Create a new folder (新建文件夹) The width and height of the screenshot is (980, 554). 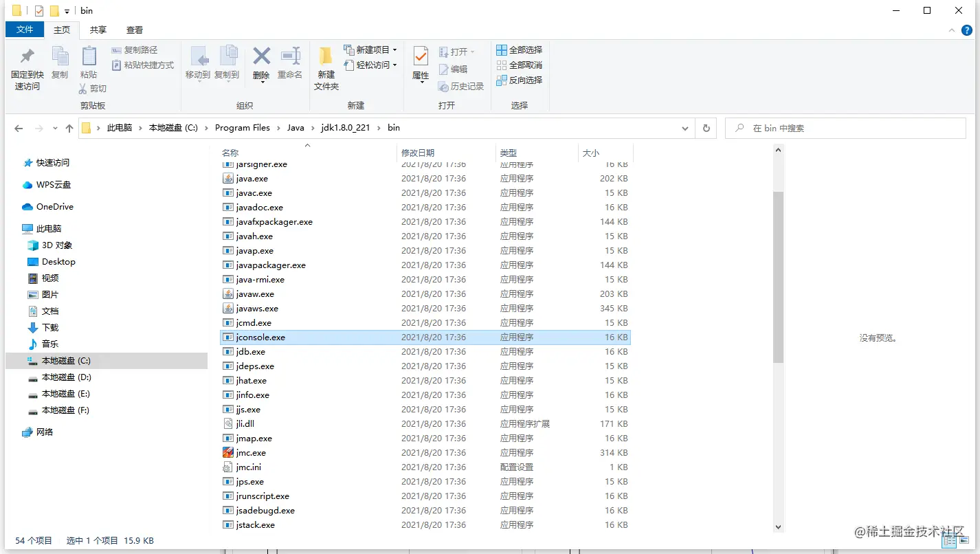click(326, 69)
